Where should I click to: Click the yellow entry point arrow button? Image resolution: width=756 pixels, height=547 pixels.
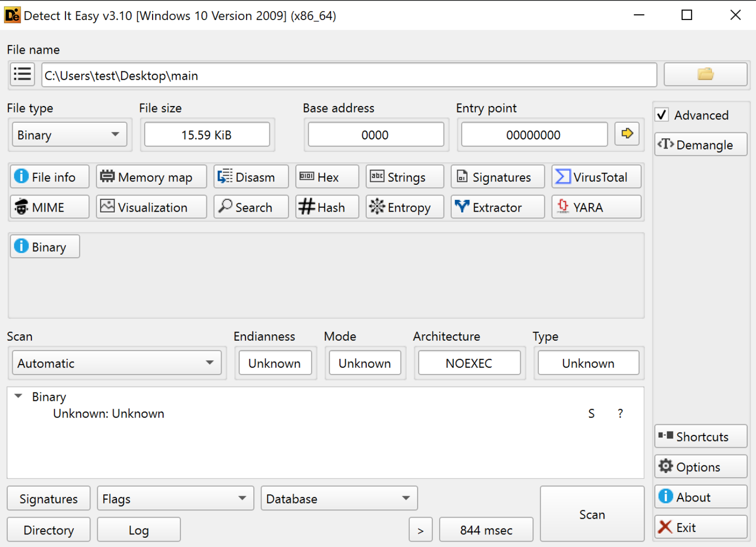[627, 134]
